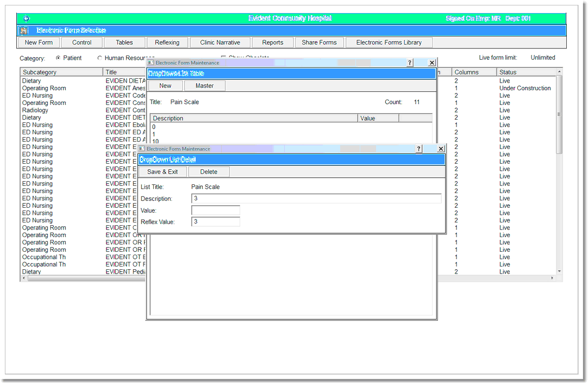Click help question mark in DropDown List Detail window
This screenshot has width=588, height=384.
pos(419,148)
